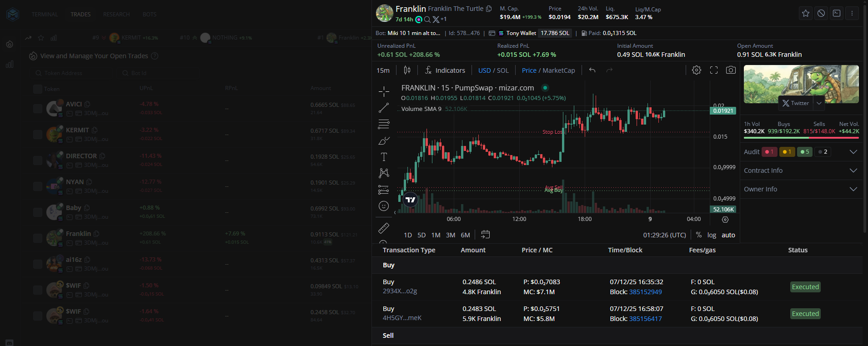The width and height of the screenshot is (868, 346).
Task: Switch chart currency to SOL
Action: (503, 70)
